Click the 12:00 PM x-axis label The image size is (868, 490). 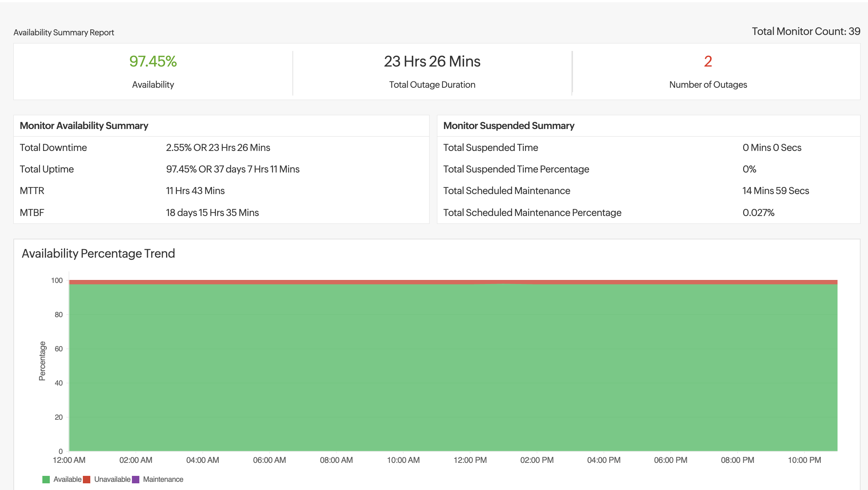tap(470, 460)
